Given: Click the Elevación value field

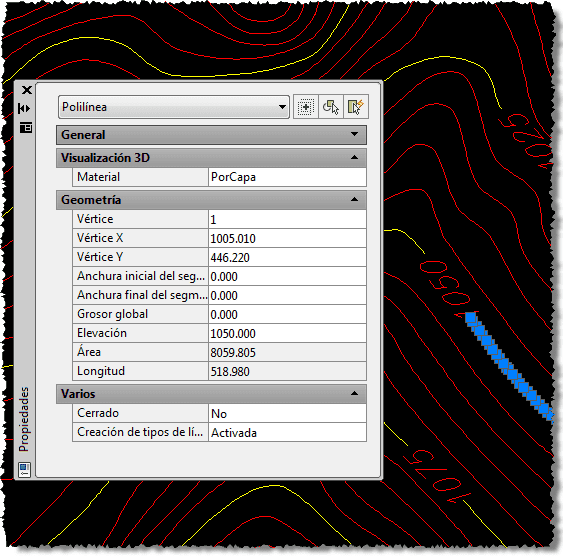Looking at the screenshot, I should pyautogui.click(x=287, y=333).
